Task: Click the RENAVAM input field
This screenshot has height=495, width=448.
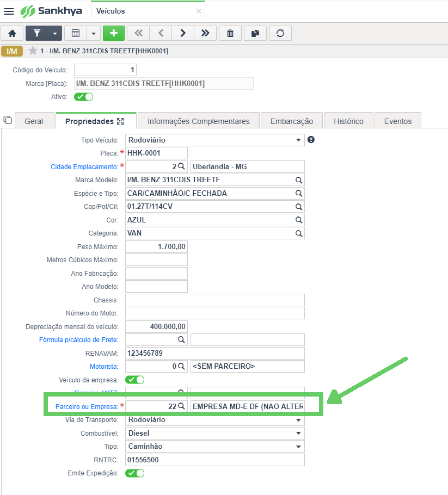Action: coord(215,353)
